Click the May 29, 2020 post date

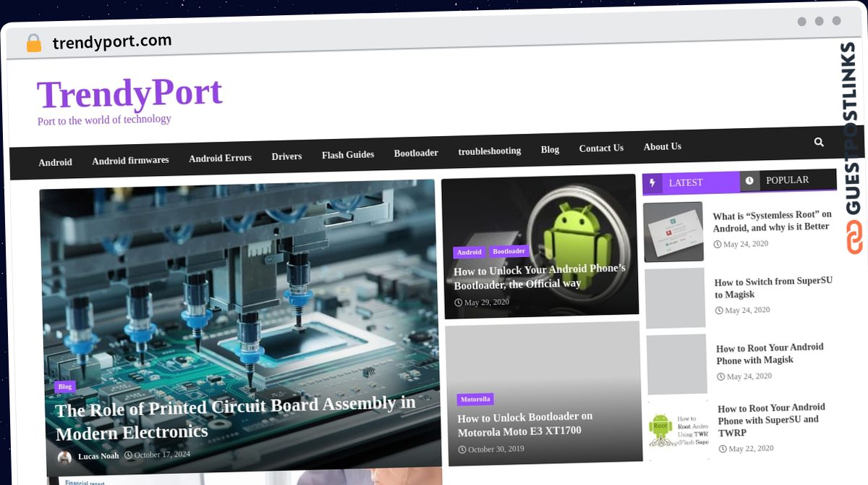coord(487,303)
